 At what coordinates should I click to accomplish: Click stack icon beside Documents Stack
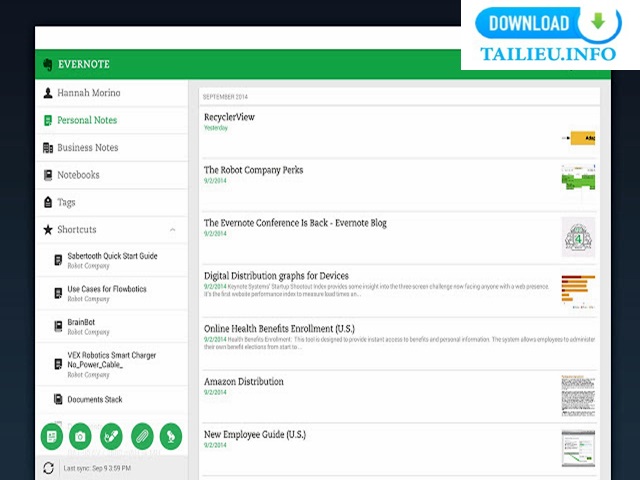pyautogui.click(x=58, y=399)
